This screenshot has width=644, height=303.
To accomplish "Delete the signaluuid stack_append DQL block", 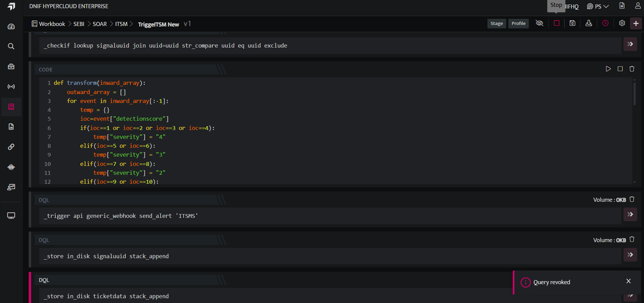I will click(x=632, y=239).
